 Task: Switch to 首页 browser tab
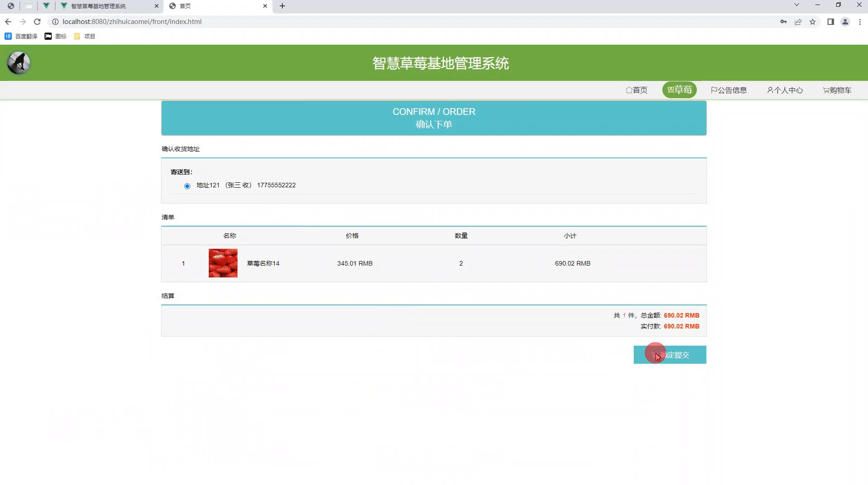218,6
